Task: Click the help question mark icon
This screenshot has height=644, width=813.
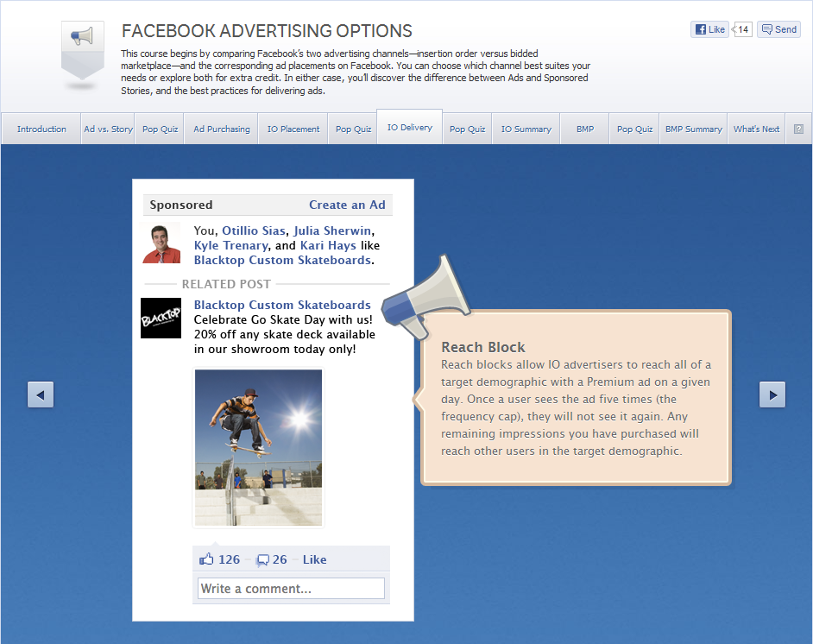Action: (798, 129)
